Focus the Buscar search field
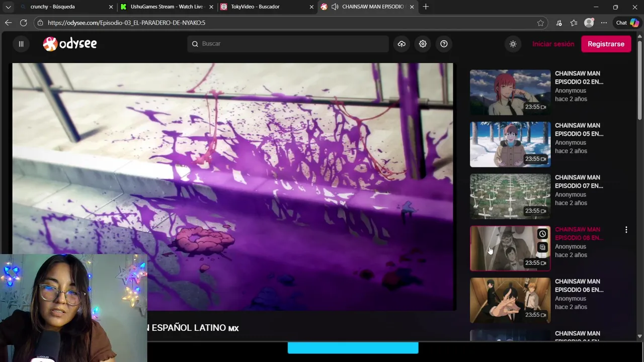This screenshot has height=362, width=644. click(x=288, y=44)
